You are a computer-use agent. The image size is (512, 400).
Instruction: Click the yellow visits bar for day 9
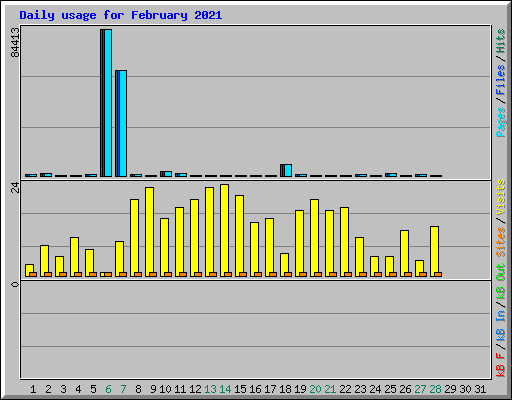(x=149, y=232)
